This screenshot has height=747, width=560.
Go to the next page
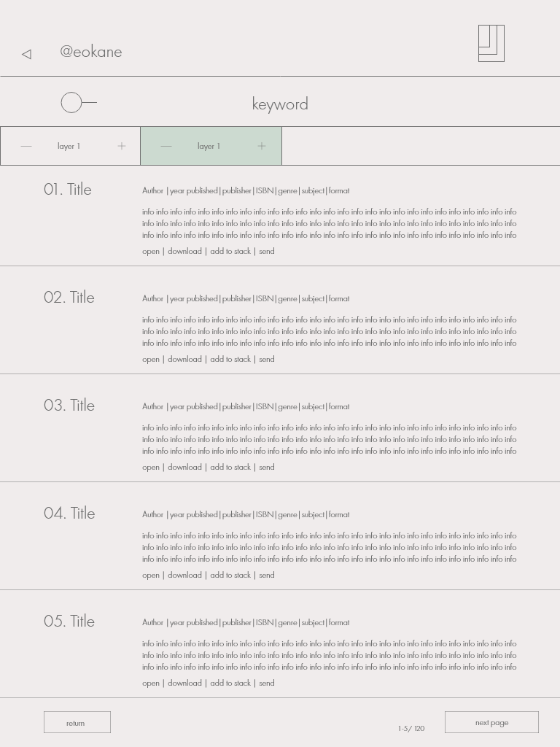[x=492, y=722]
